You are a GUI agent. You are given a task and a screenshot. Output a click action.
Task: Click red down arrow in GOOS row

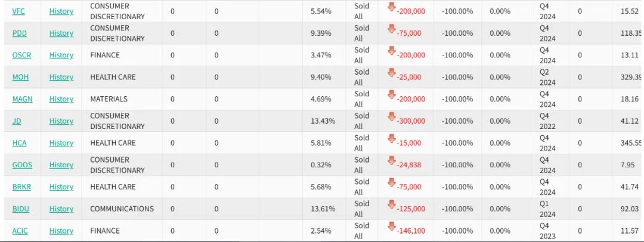(x=391, y=161)
